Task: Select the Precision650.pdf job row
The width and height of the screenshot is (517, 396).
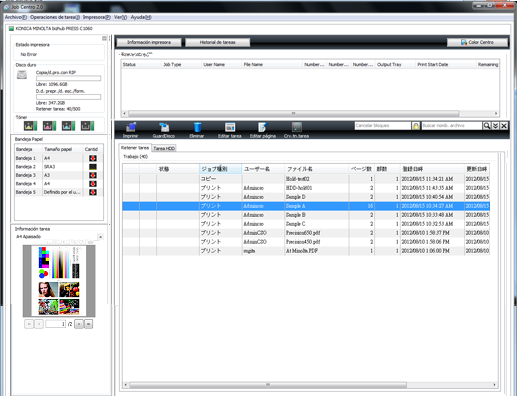Action: tap(306, 233)
